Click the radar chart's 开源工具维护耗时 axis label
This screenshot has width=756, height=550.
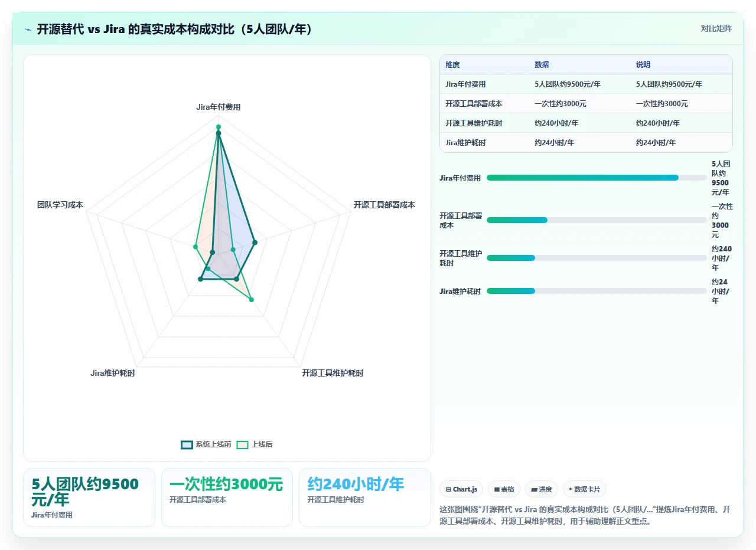(333, 373)
